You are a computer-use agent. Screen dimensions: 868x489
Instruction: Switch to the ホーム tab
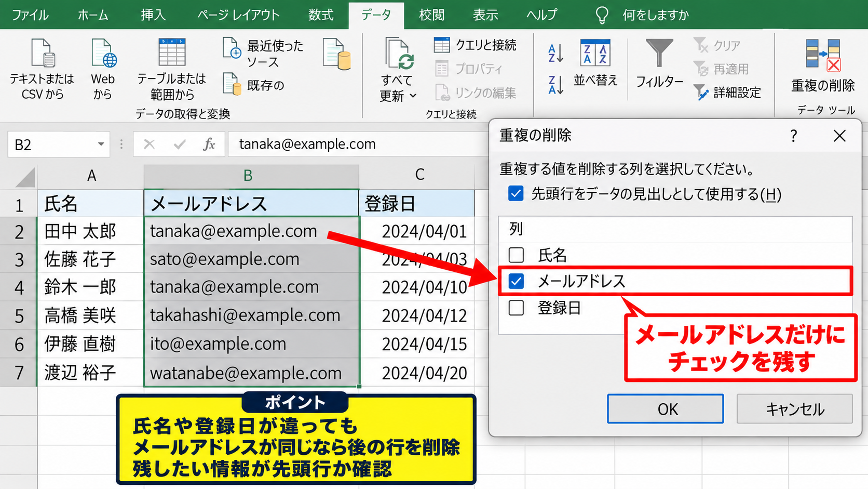pos(93,15)
